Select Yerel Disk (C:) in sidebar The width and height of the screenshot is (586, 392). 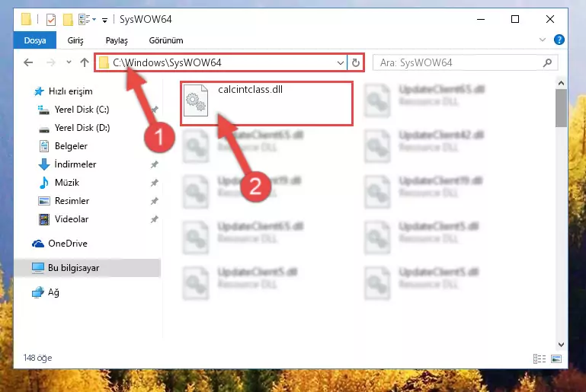[x=82, y=110]
